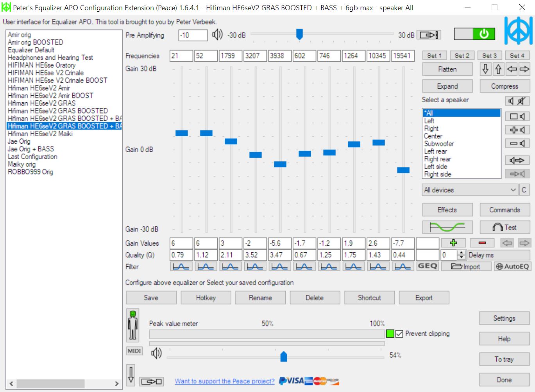Click the Pre Amplifying value field

(x=193, y=35)
